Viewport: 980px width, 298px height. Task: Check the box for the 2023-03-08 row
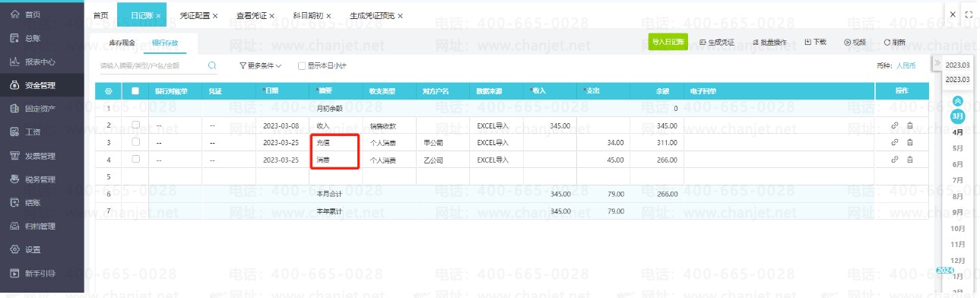point(135,124)
